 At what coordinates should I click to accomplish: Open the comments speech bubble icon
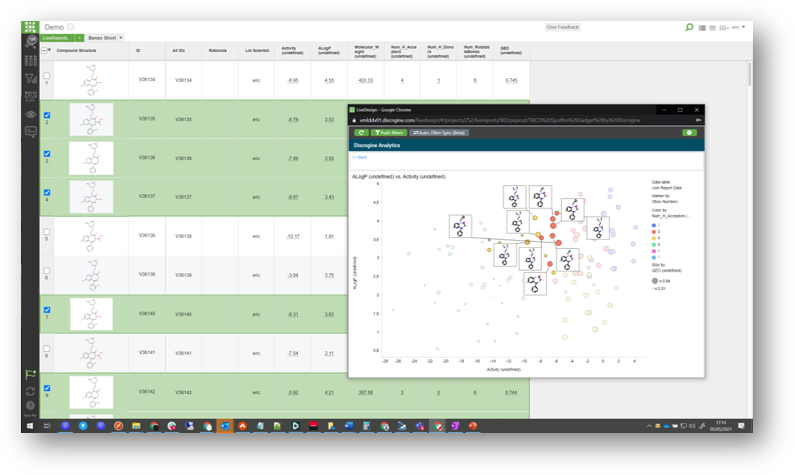pyautogui.click(x=30, y=132)
